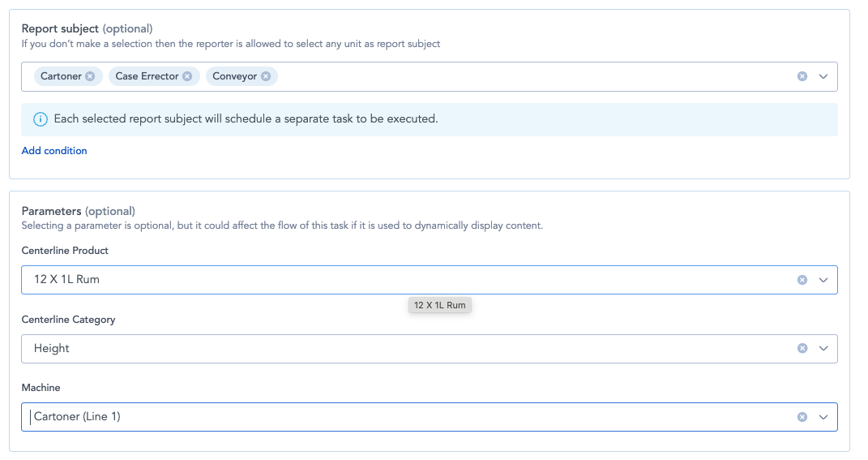This screenshot has height=460, width=868.
Task: Click the Add condition link
Action: point(54,151)
